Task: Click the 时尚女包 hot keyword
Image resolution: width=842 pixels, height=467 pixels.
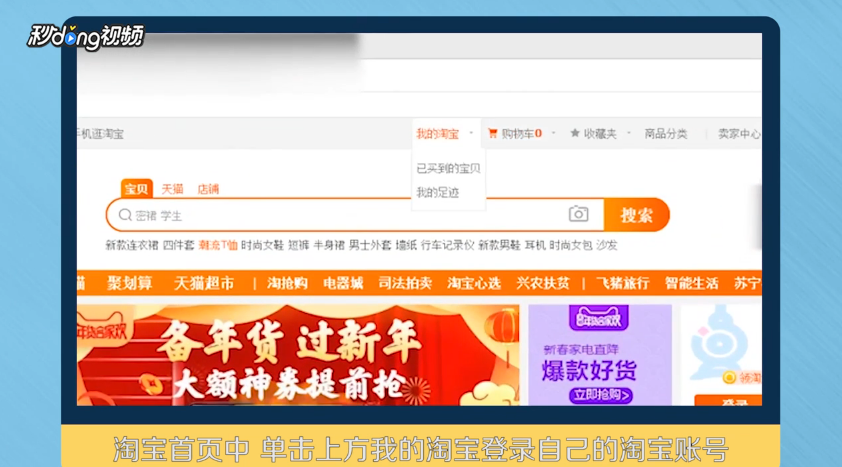Action: click(x=570, y=245)
